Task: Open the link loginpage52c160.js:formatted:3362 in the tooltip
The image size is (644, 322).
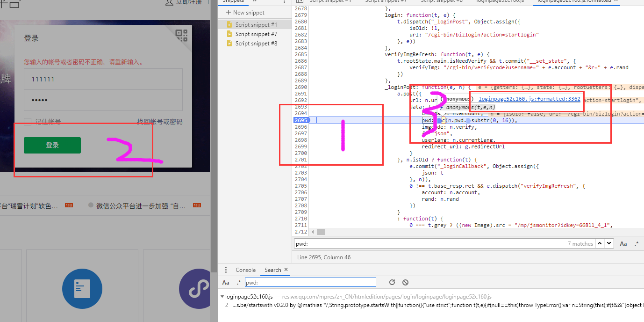Action: 530,99
